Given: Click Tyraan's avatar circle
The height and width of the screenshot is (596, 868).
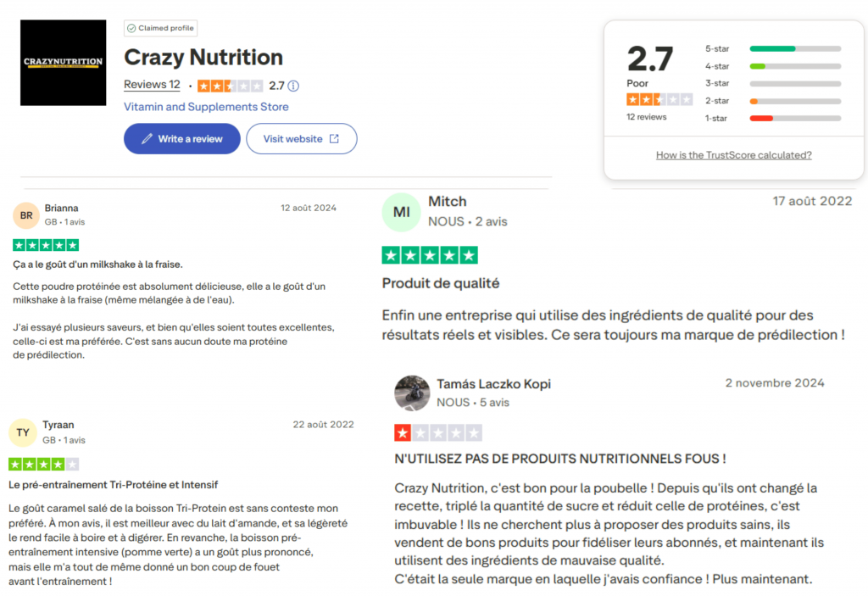Looking at the screenshot, I should tap(23, 432).
